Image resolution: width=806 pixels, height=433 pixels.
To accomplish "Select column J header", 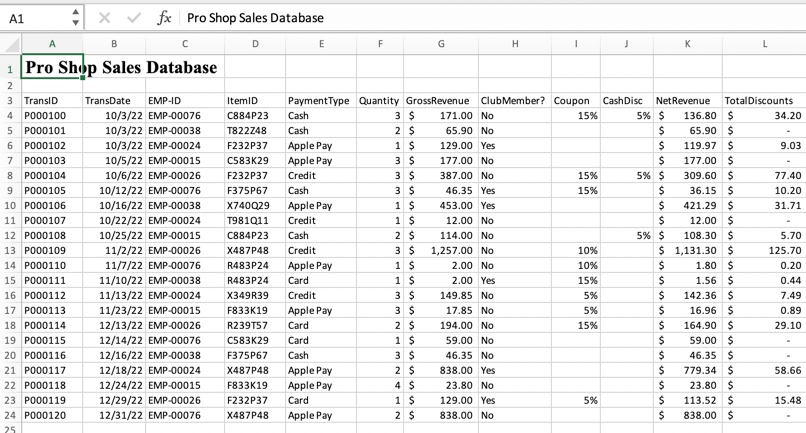I will tap(627, 44).
